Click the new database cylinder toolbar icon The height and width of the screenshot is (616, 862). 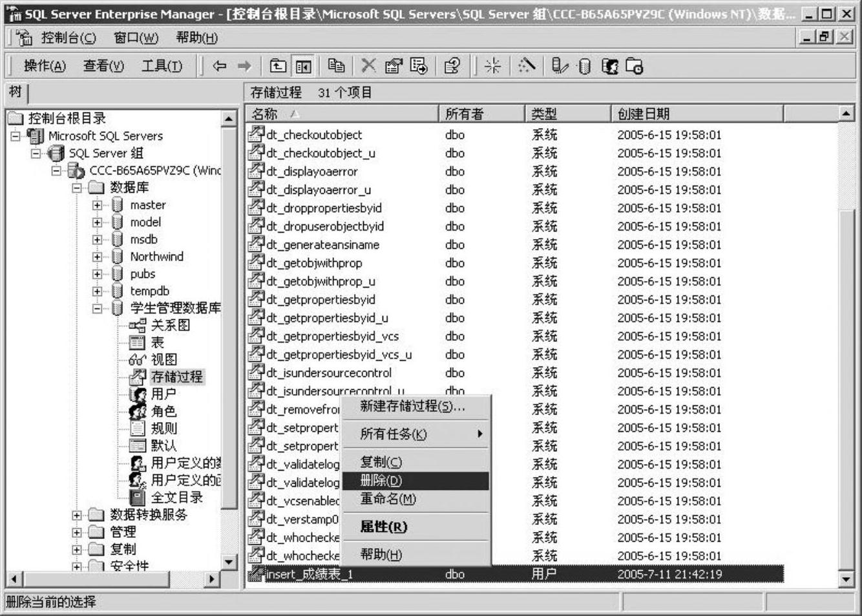coord(584,66)
